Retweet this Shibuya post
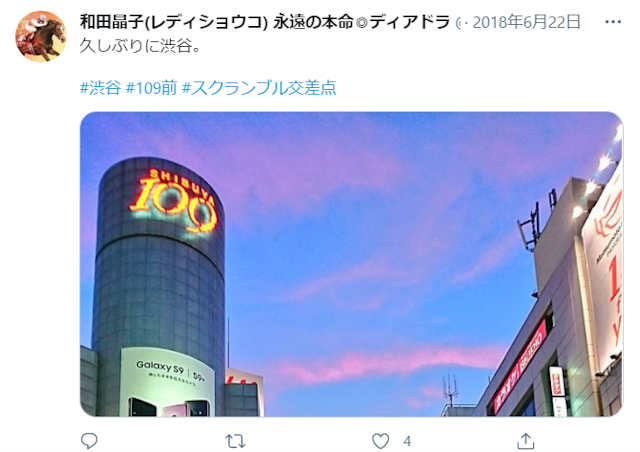 [235, 441]
